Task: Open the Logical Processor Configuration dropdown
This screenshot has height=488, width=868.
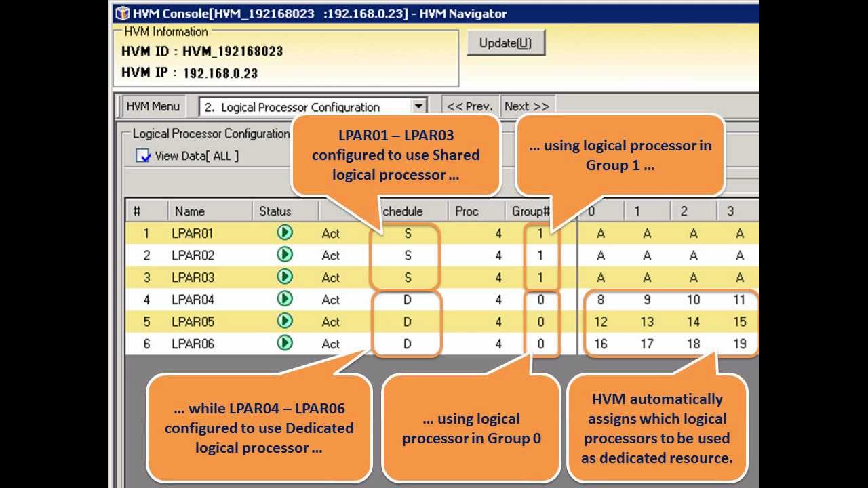Action: (x=418, y=106)
